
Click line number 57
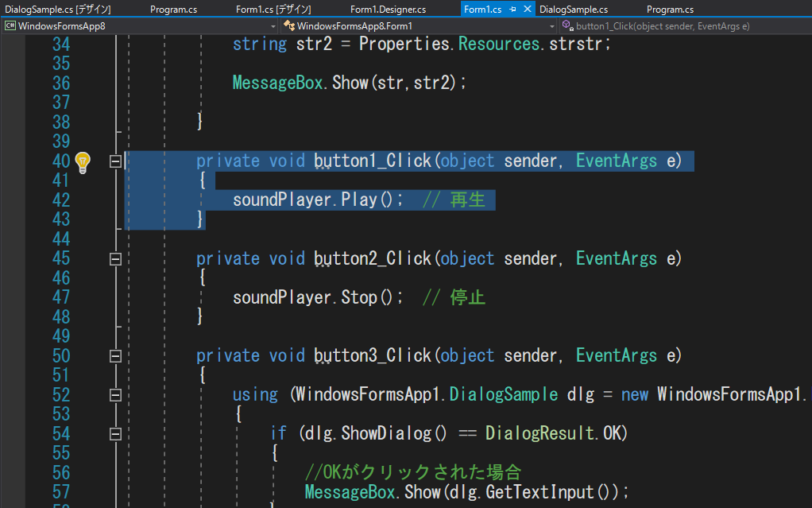click(61, 492)
